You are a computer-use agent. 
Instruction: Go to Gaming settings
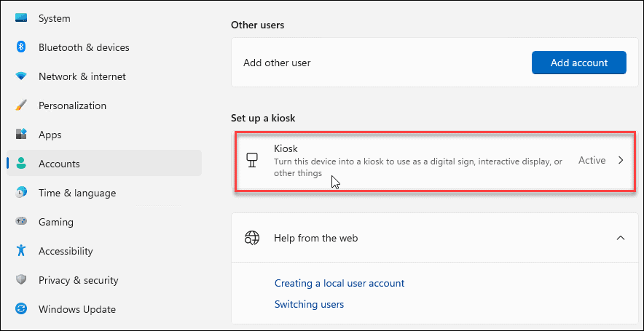[56, 223]
